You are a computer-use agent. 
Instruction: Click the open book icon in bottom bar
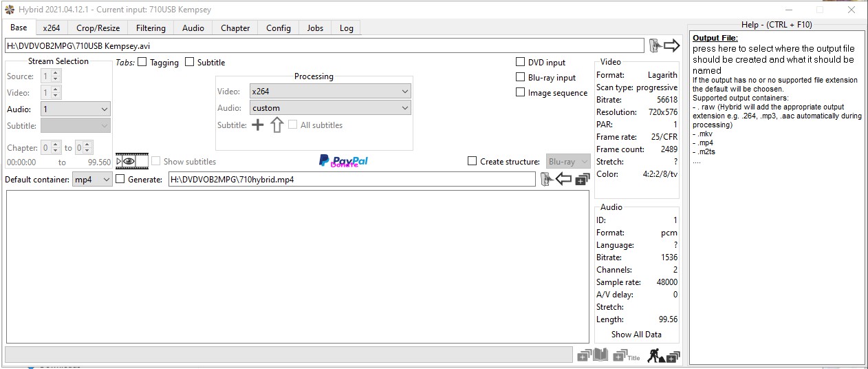(600, 355)
